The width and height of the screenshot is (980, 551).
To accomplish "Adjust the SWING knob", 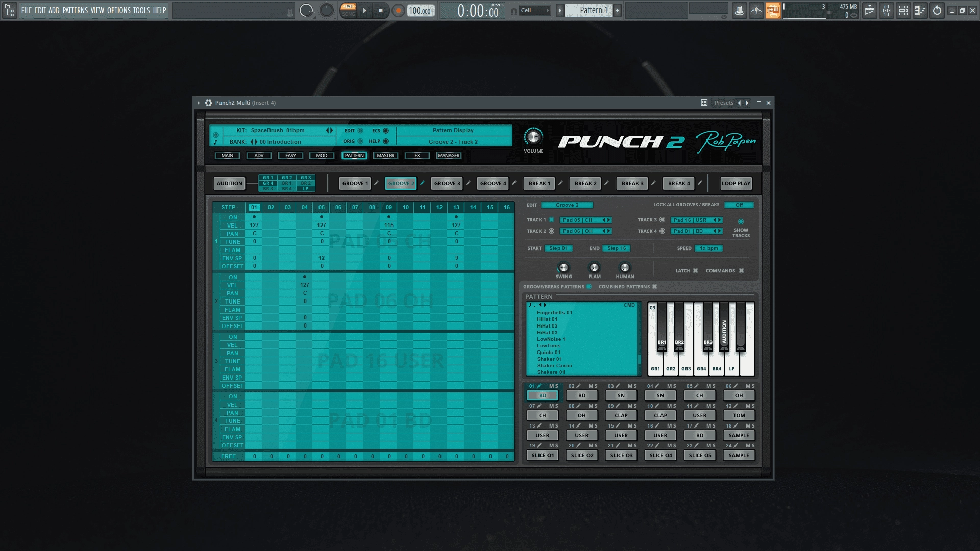I will pyautogui.click(x=563, y=267).
